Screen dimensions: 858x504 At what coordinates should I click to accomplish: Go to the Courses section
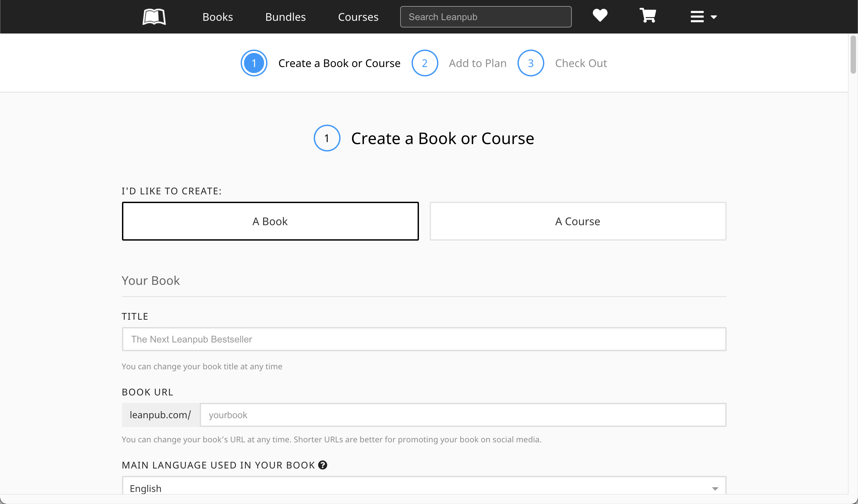coord(358,17)
